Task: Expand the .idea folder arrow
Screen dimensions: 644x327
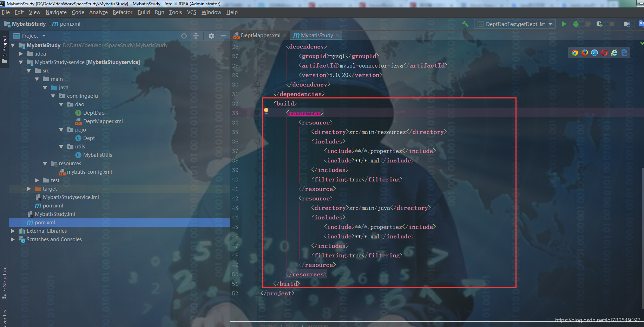Action: 21,54
